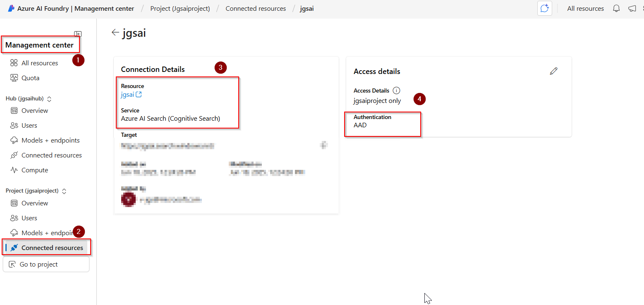Open the Copilot chat sparkle icon
The width and height of the screenshot is (644, 305).
545,8
